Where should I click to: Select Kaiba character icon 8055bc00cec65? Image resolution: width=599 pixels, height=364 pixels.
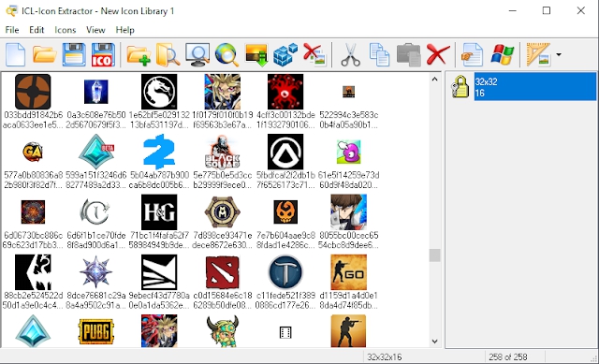[x=348, y=212]
